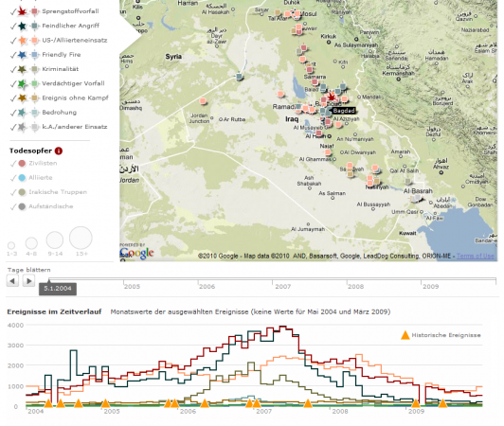Toggle the Aufständische casualties checkbox
Image resolution: width=504 pixels, height=426 pixels.
(x=13, y=207)
